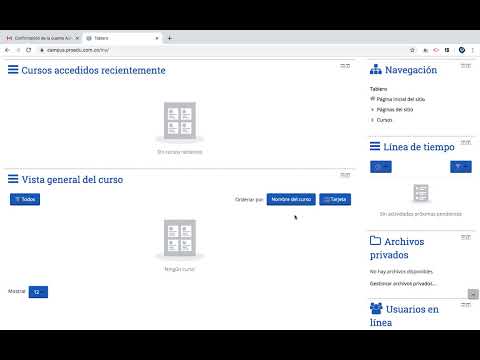Open a new browser tab with plus
480x360 pixels.
coord(170,38)
